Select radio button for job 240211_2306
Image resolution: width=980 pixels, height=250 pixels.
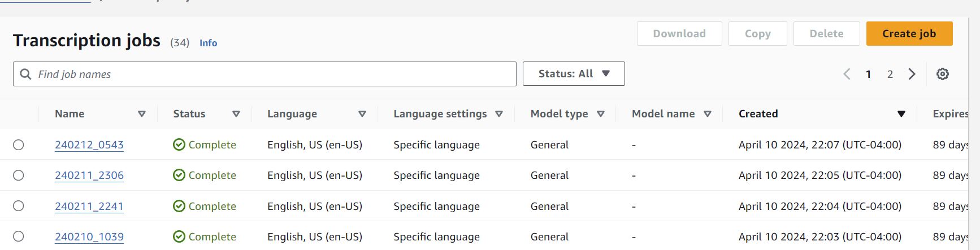[19, 176]
